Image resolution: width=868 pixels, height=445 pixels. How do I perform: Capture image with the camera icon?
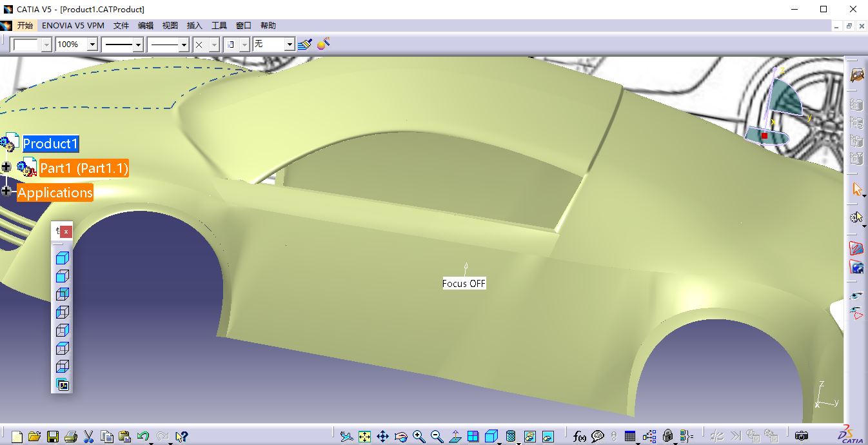pyautogui.click(x=802, y=437)
